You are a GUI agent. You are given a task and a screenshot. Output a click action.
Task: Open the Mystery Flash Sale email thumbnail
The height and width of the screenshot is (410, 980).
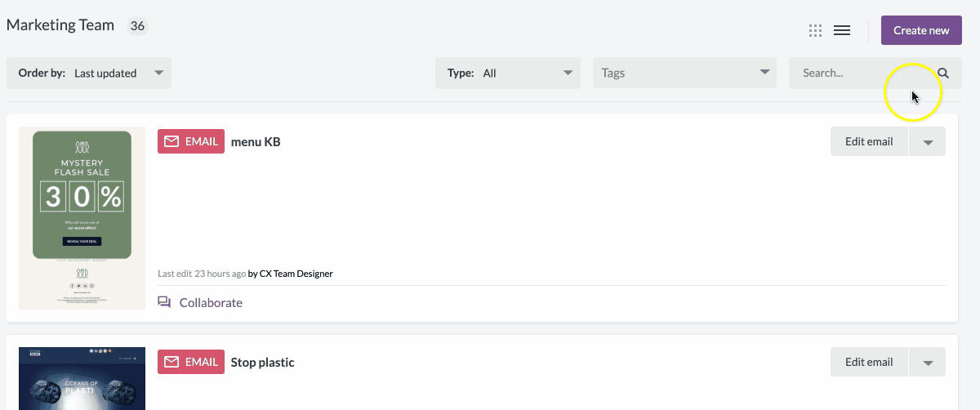point(82,218)
